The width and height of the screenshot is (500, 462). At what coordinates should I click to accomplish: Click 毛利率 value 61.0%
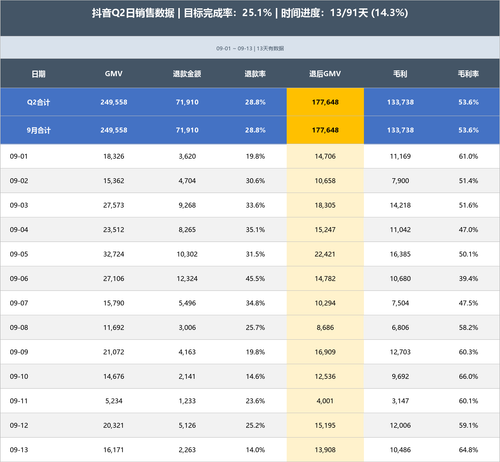click(468, 156)
